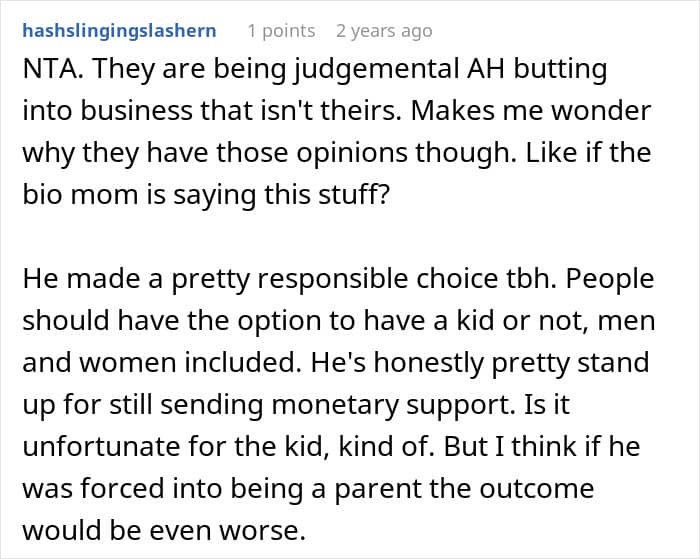Click the "2 years ago" timestamp
This screenshot has height=559, width=700.
[x=384, y=31]
